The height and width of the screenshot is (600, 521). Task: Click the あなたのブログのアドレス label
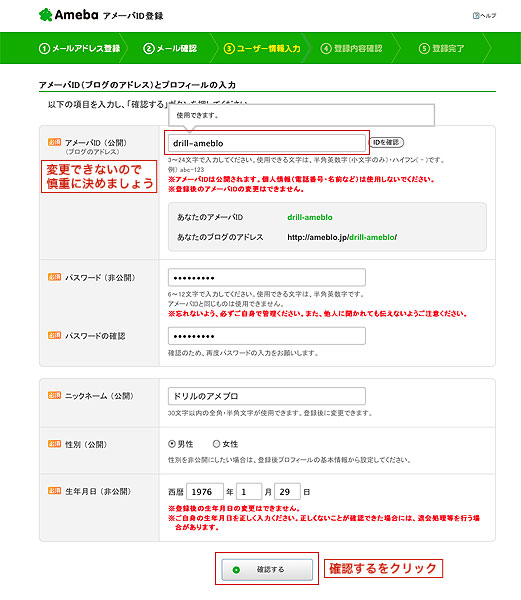pyautogui.click(x=220, y=237)
